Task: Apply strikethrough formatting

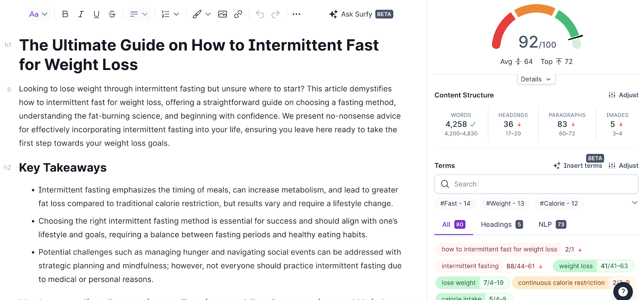Action: click(112, 14)
